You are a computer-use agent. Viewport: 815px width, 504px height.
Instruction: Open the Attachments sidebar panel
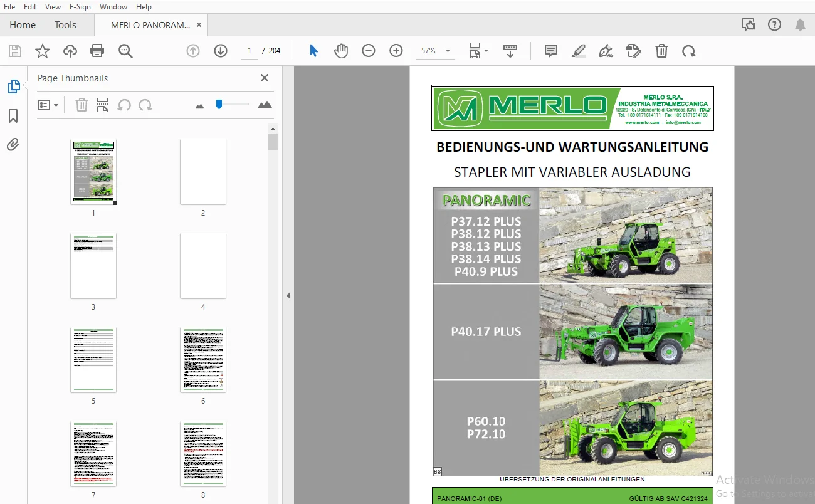coord(13,145)
